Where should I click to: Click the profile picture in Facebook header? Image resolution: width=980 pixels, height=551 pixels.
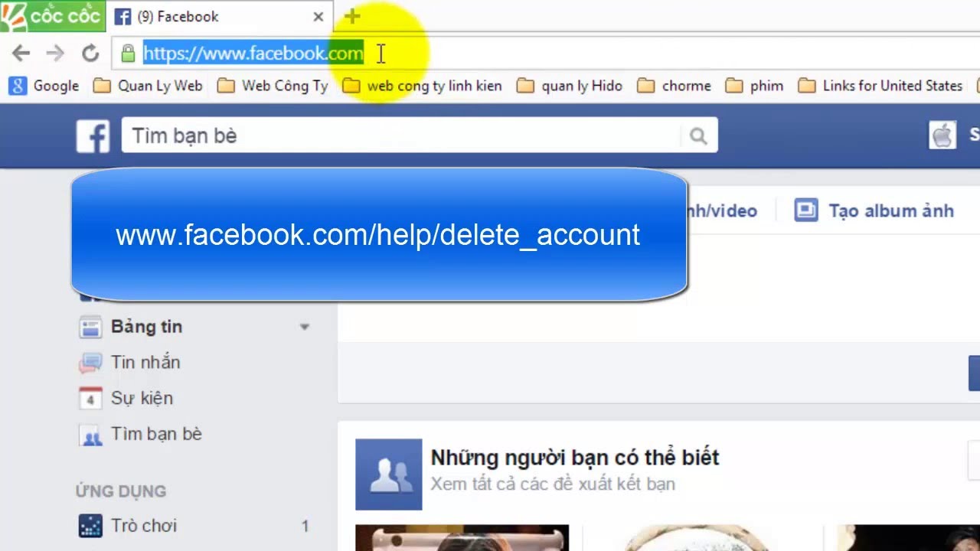pyautogui.click(x=942, y=135)
